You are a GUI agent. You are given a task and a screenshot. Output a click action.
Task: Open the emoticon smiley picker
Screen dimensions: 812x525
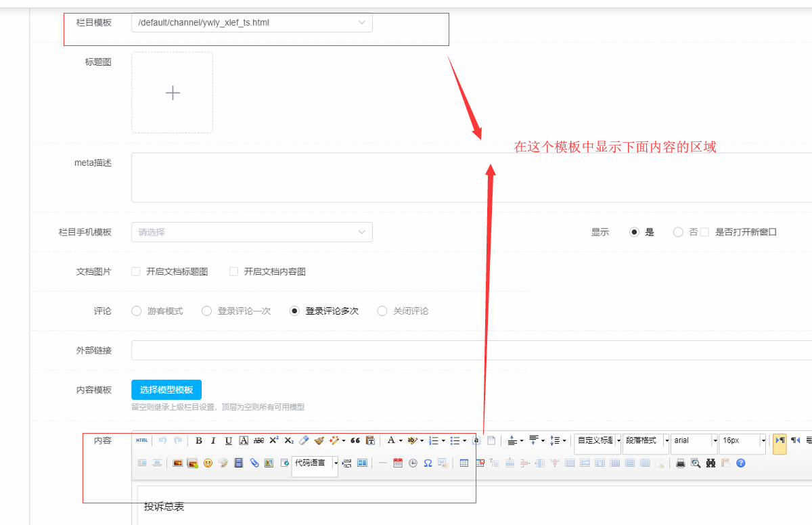pyautogui.click(x=208, y=463)
